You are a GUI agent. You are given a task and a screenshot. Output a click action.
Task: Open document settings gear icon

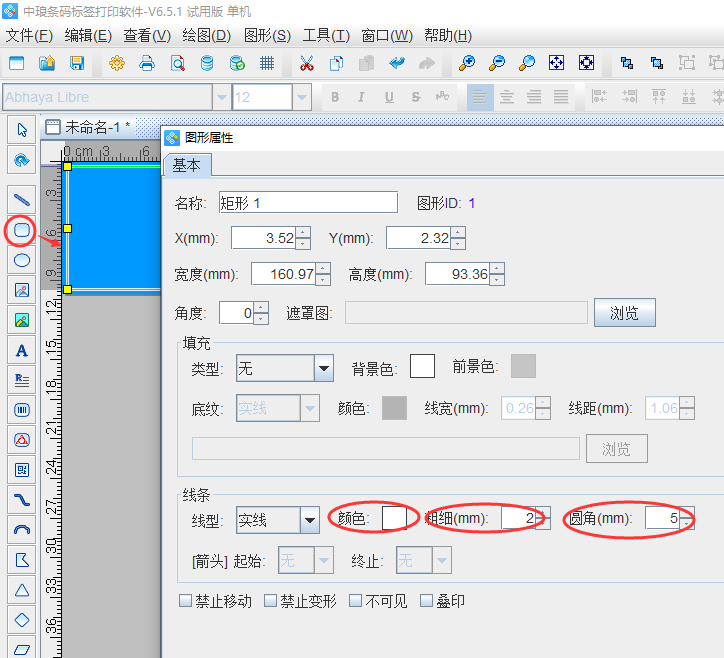click(x=117, y=63)
